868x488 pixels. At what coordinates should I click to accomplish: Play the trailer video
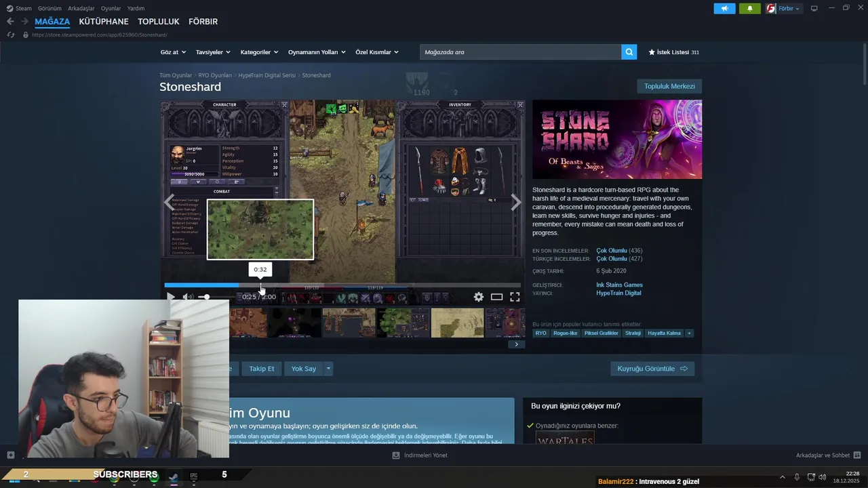pyautogui.click(x=171, y=297)
